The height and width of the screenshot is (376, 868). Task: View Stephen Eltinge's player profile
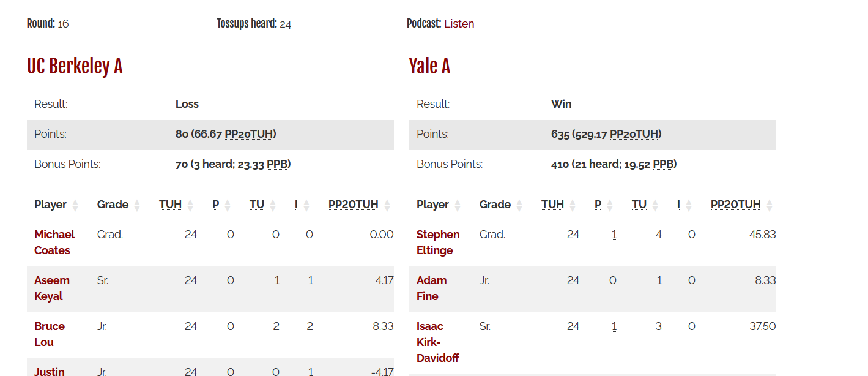tap(437, 242)
